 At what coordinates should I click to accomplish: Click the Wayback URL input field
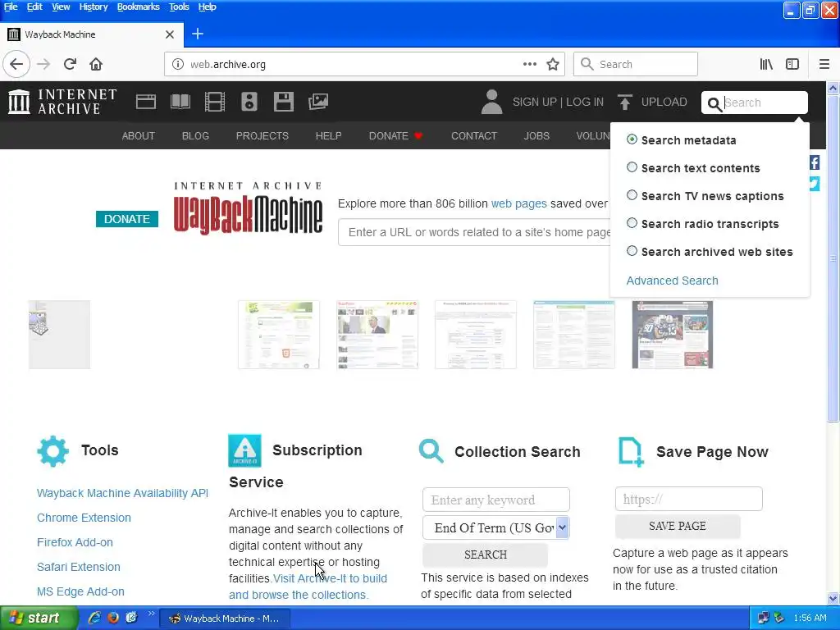[x=475, y=232]
